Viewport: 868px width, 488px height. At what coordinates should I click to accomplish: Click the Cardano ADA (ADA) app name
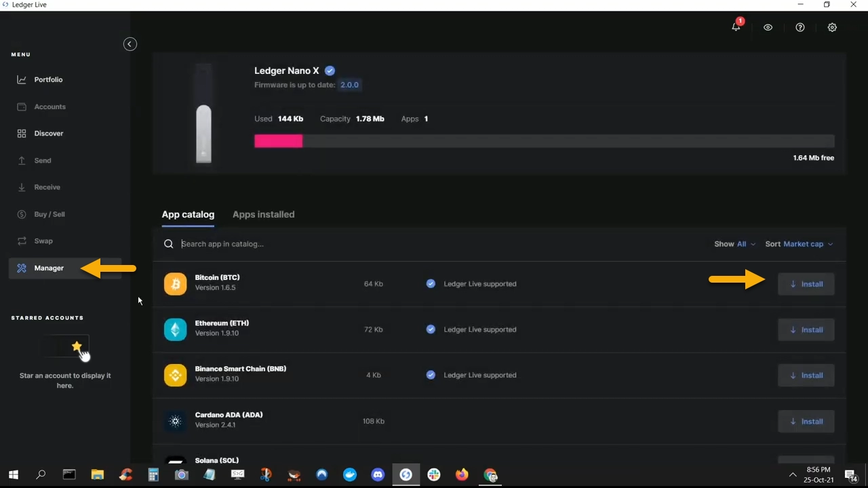pos(229,415)
